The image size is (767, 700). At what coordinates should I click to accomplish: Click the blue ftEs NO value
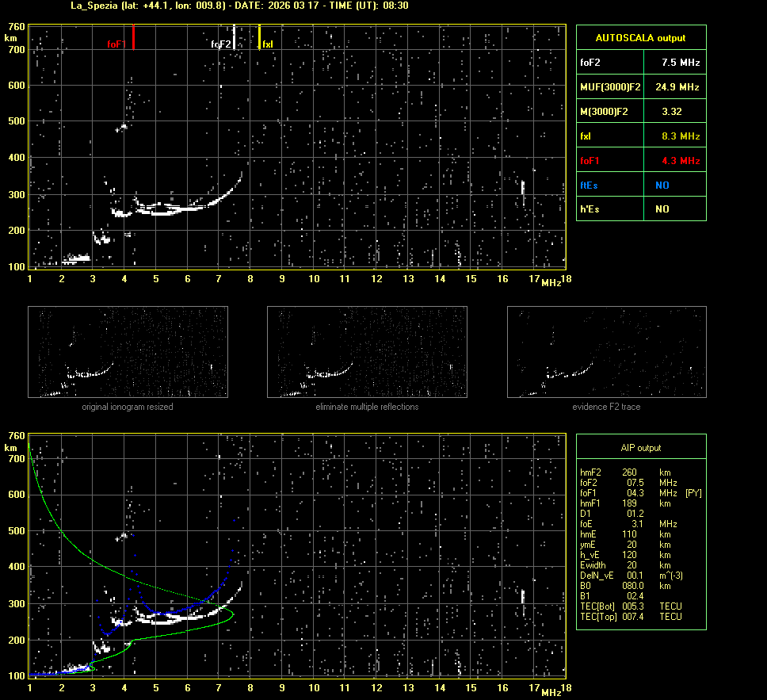[x=662, y=186]
